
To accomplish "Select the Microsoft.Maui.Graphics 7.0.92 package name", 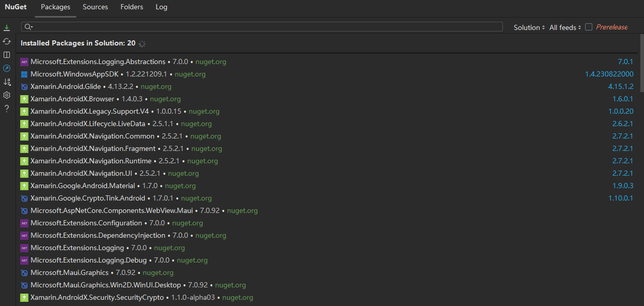I will pyautogui.click(x=69, y=272).
